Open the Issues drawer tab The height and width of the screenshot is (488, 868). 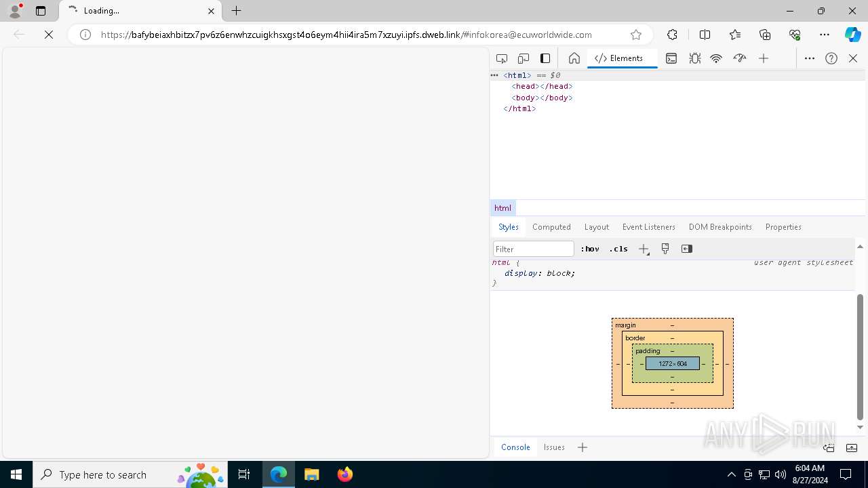(x=554, y=447)
